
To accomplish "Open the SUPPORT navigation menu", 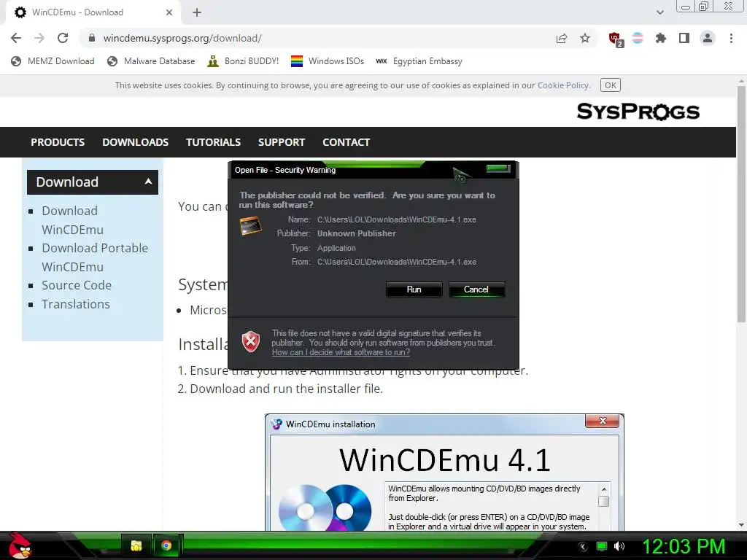I will [281, 142].
